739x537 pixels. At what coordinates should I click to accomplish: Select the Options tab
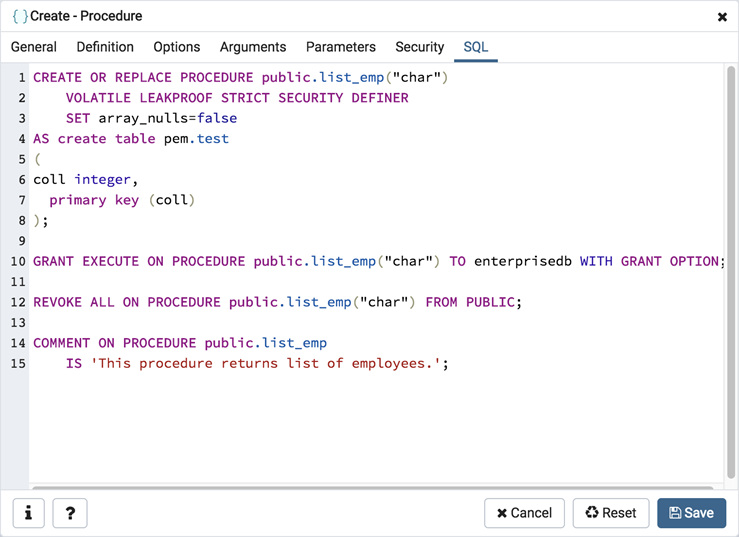177,47
